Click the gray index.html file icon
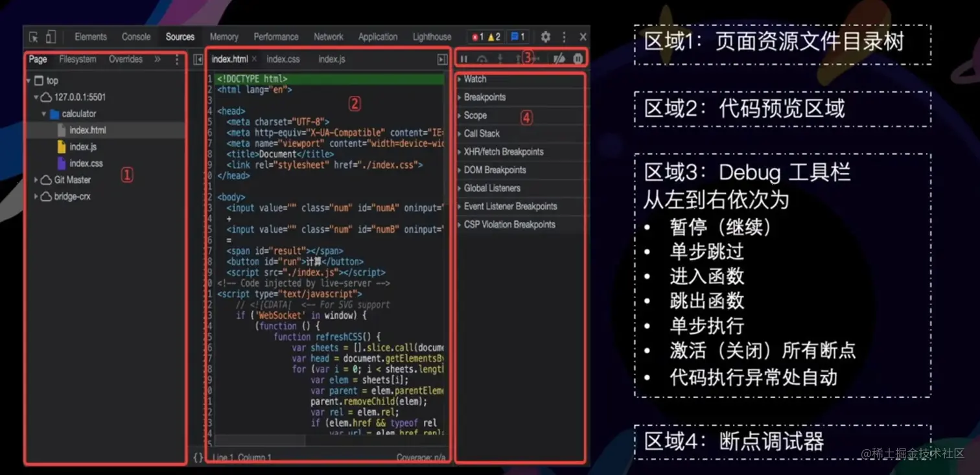The height and width of the screenshot is (475, 980). [62, 130]
